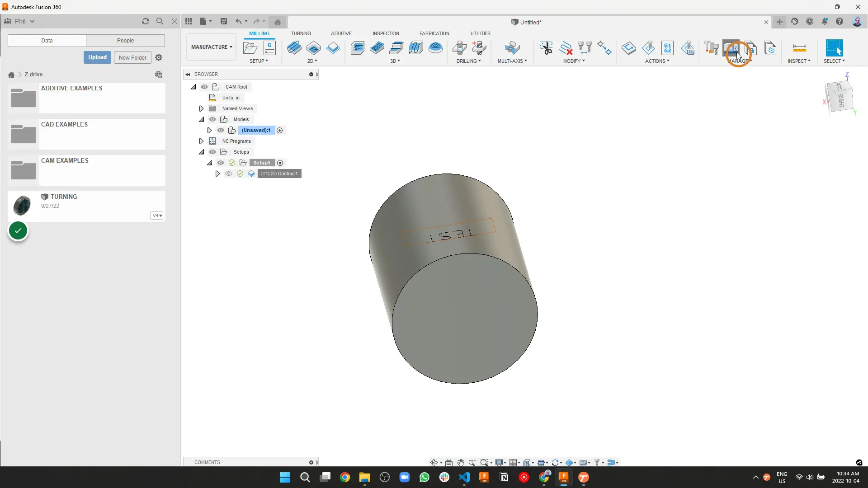
Task: Switch to the TURNING ribbon tab
Action: [301, 33]
